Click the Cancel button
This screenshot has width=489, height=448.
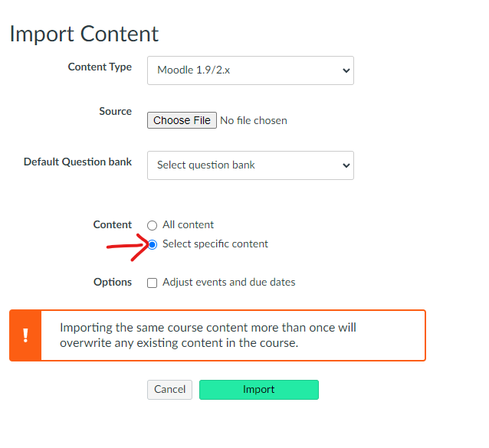169,390
